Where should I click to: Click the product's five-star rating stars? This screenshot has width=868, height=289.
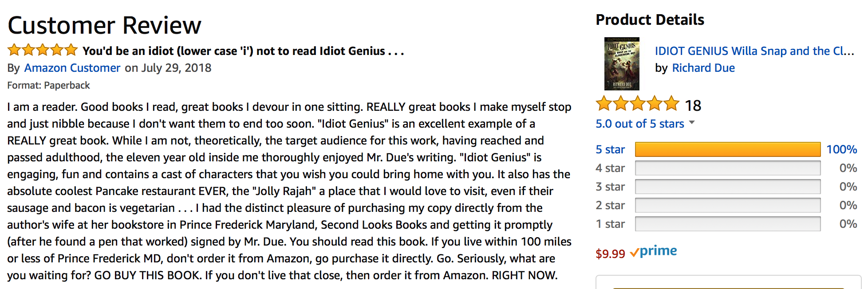637,104
